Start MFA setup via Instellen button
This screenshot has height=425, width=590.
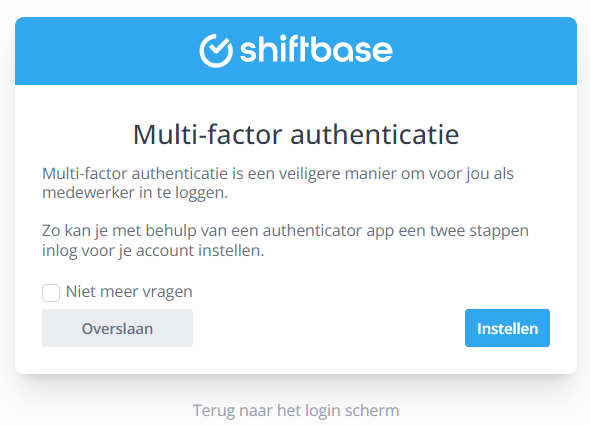[x=507, y=328]
